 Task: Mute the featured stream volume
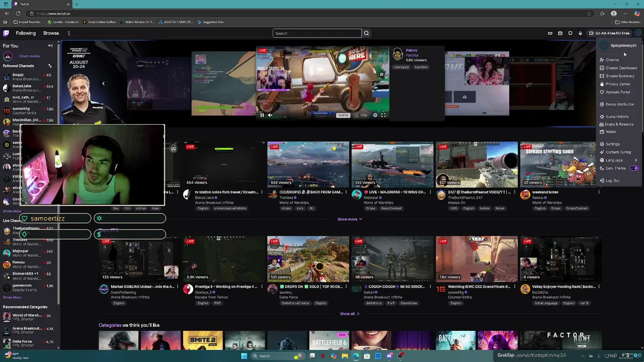pyautogui.click(x=270, y=115)
